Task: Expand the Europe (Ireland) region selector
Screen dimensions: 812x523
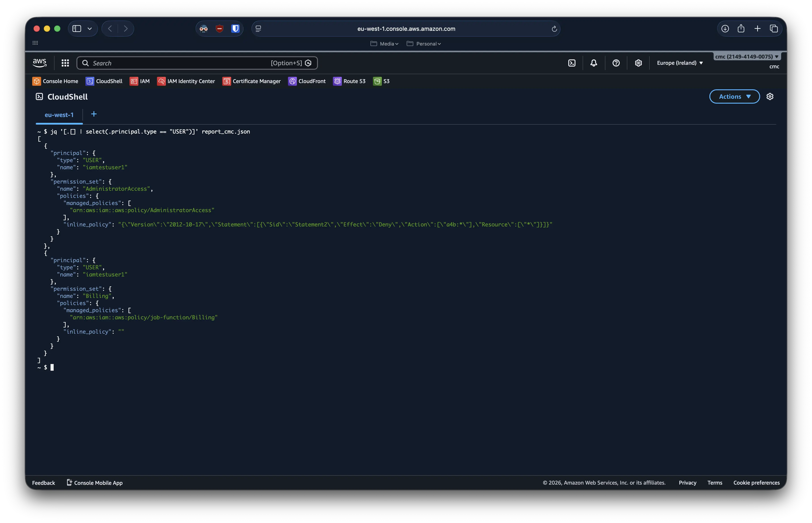Action: 680,63
